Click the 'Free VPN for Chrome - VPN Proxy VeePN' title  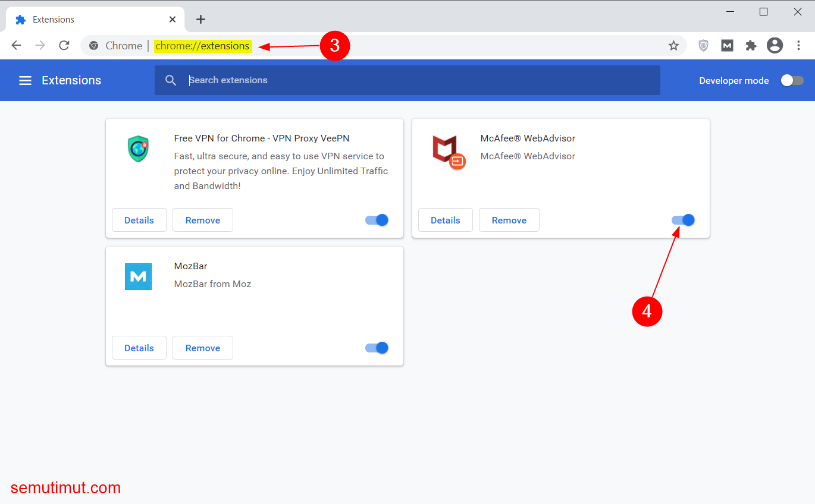[262, 138]
